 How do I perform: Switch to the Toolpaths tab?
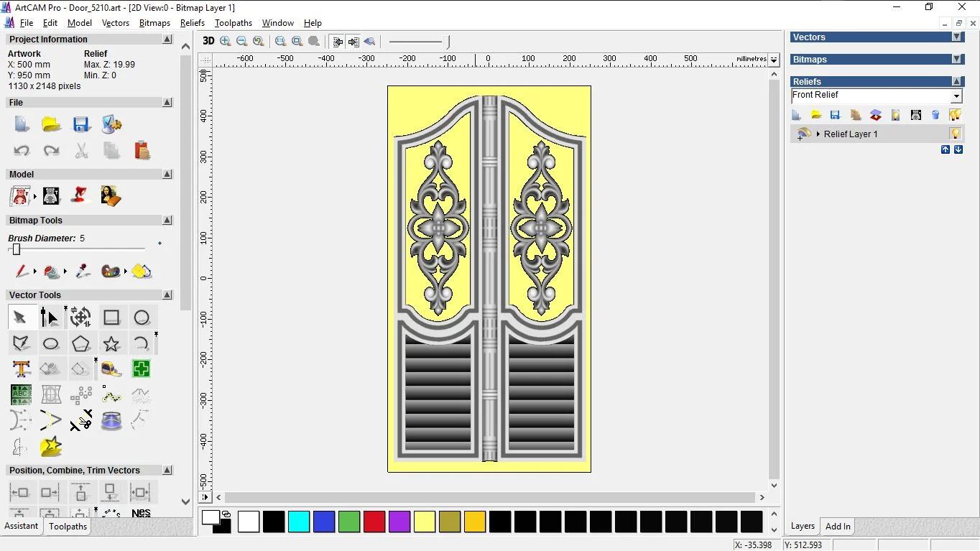[x=68, y=526]
